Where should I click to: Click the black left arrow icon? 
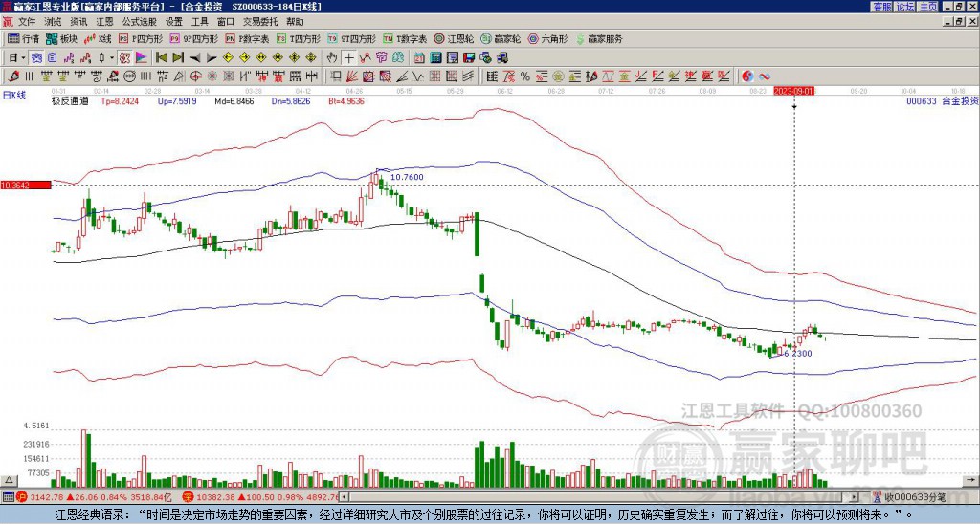click(x=195, y=58)
